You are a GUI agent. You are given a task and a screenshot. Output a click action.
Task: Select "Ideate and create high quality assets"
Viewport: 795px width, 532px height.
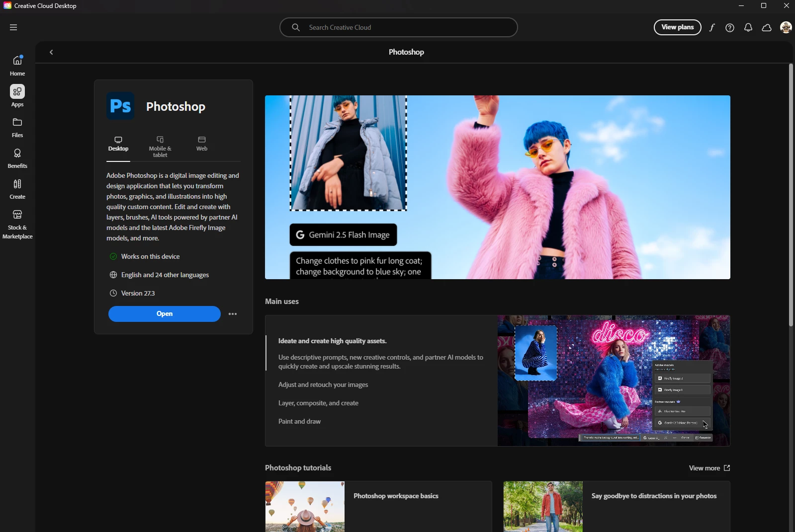(333, 341)
